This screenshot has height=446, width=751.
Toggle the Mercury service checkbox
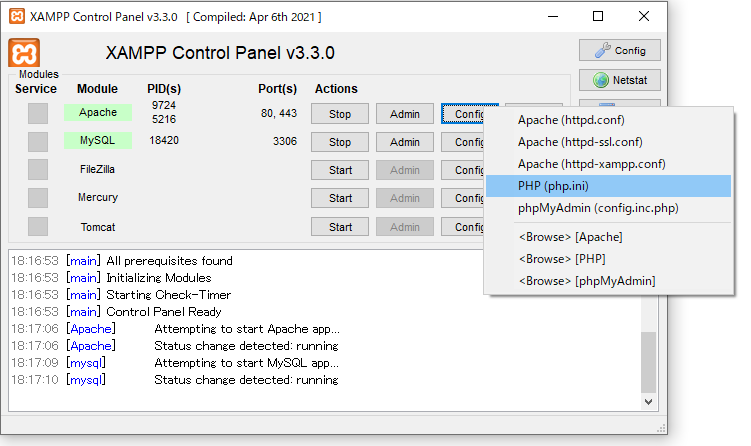click(x=38, y=198)
